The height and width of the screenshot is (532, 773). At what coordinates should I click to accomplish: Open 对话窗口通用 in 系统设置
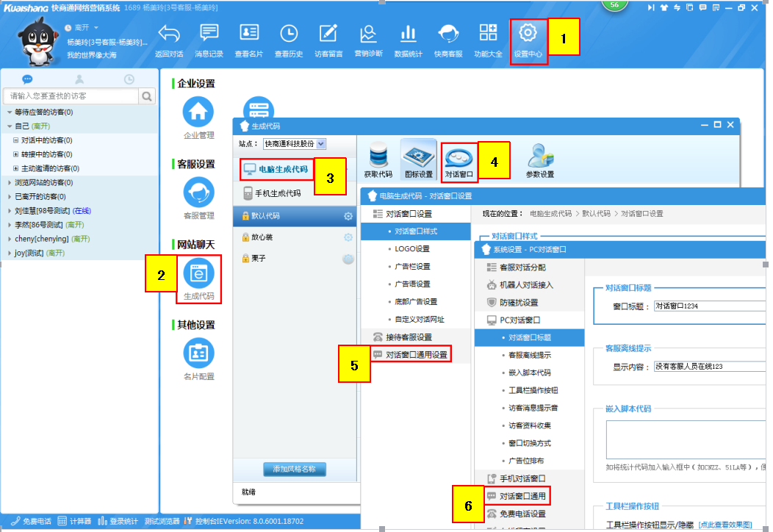(517, 496)
